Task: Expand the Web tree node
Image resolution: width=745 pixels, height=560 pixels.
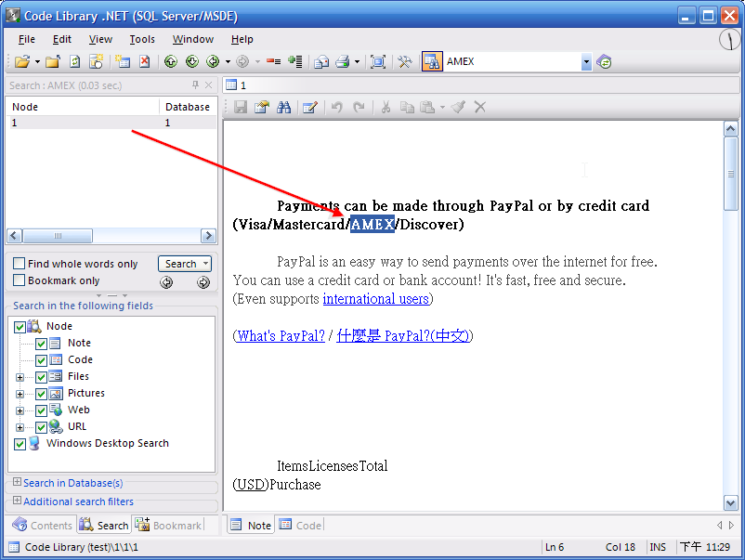Action: pos(20,410)
